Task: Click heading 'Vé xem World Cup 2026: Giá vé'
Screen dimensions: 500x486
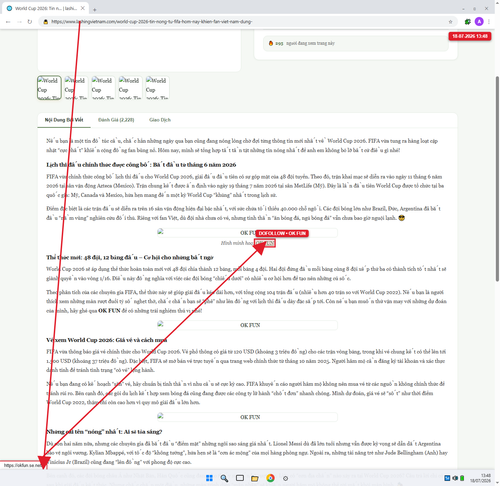Action: 107,340
